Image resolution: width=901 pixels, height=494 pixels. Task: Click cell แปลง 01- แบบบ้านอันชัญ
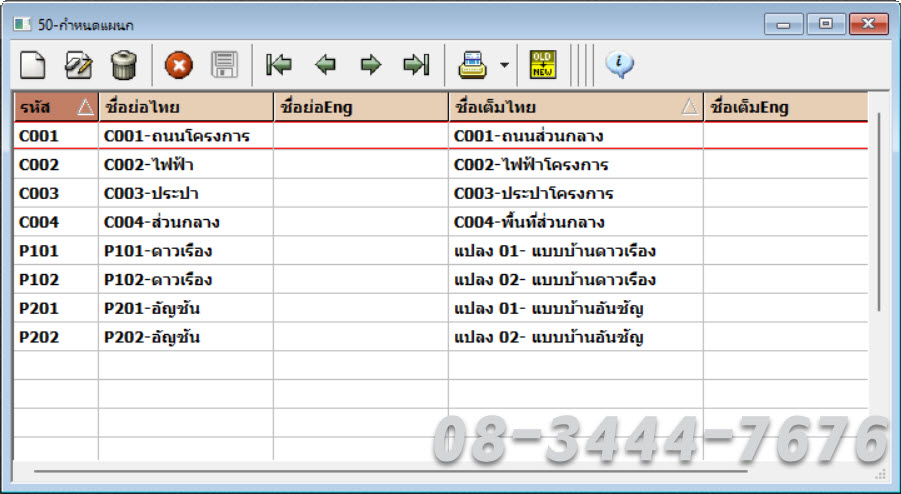coord(576,308)
